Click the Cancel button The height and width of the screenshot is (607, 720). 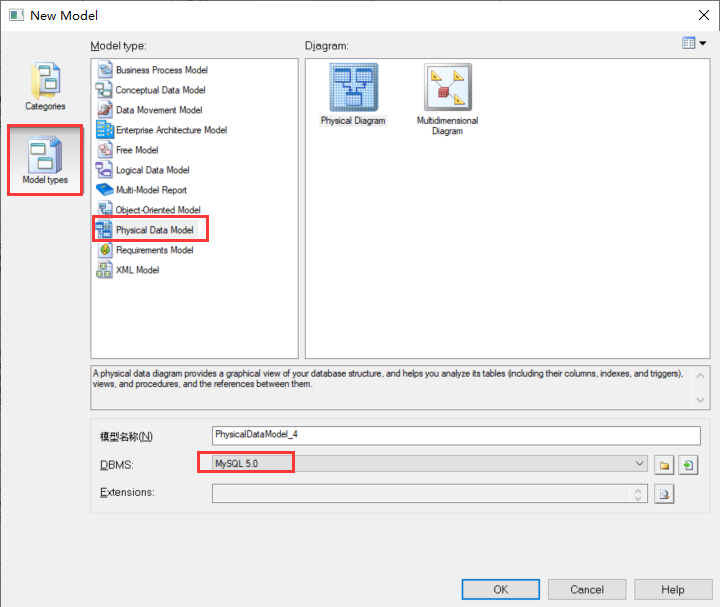pyautogui.click(x=587, y=589)
